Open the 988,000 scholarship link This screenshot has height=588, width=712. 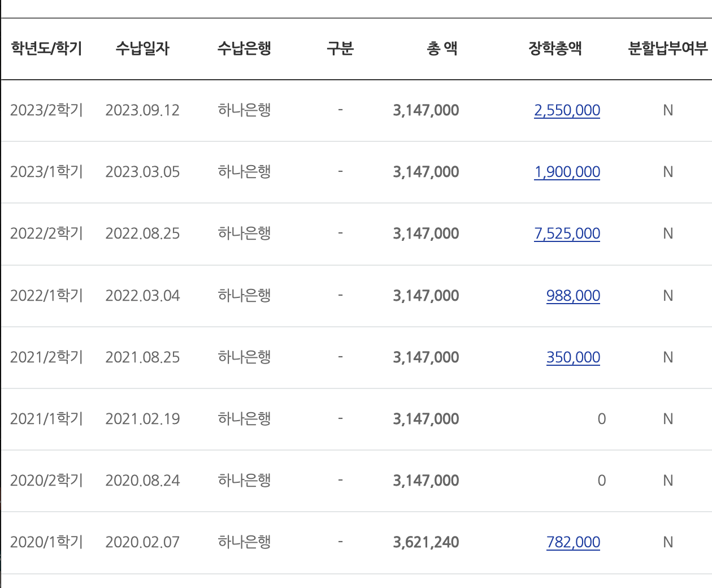(573, 296)
